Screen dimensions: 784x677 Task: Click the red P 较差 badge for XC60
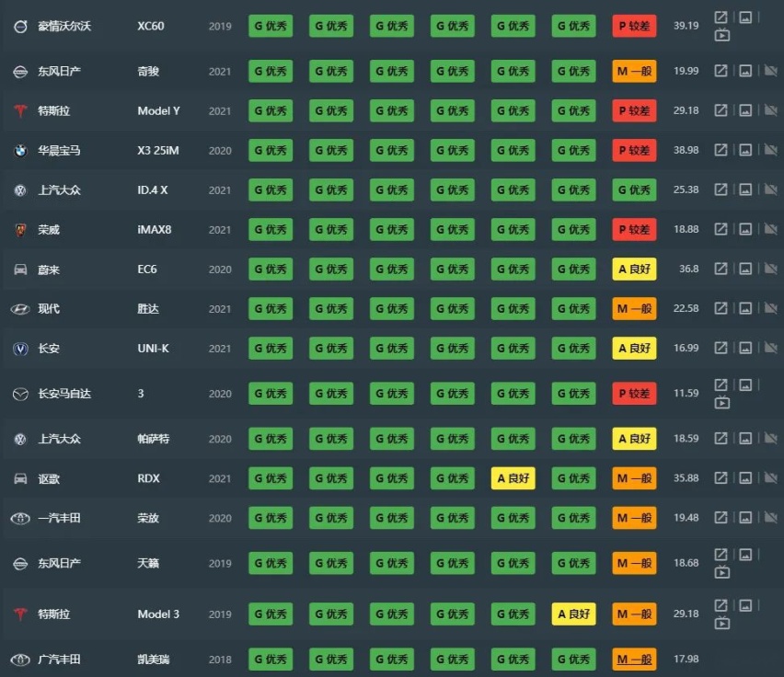pyautogui.click(x=634, y=26)
